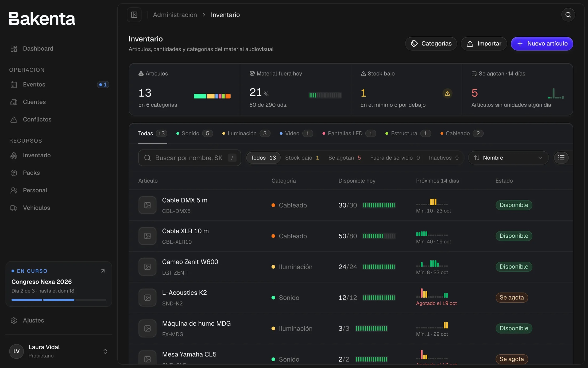This screenshot has width=588, height=368.
Task: Switch to the Sonido category tab
Action: pos(194,133)
